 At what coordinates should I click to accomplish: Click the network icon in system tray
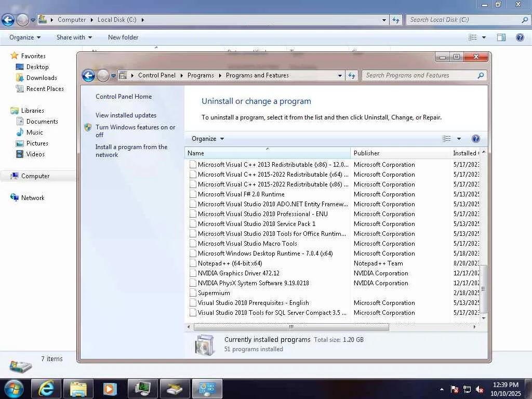point(467,390)
